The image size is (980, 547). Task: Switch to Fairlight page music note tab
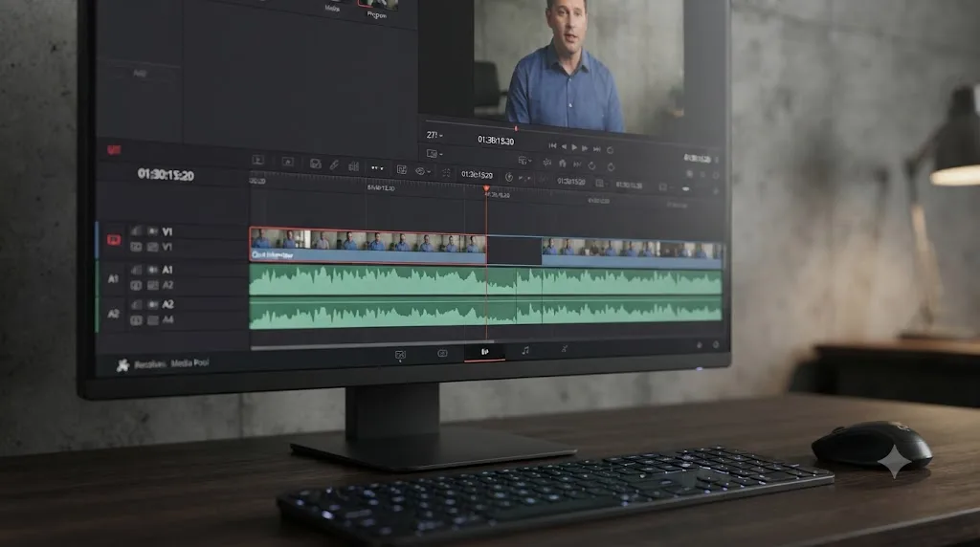click(x=525, y=351)
